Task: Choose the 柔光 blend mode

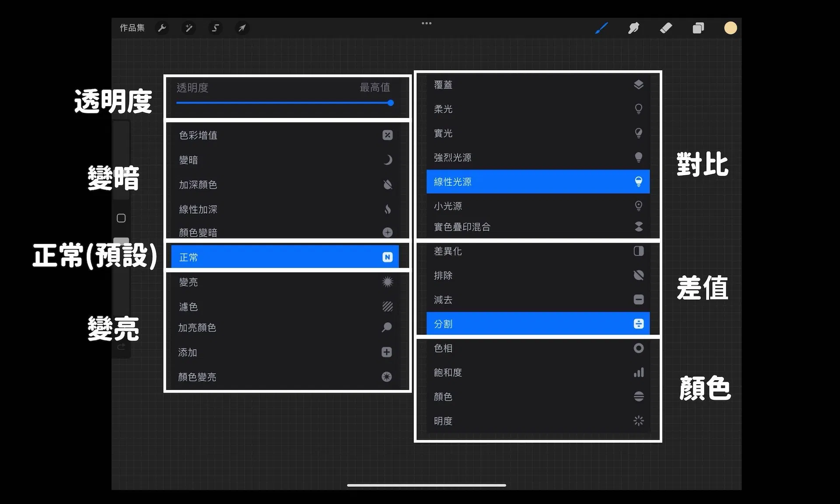Action: (538, 109)
